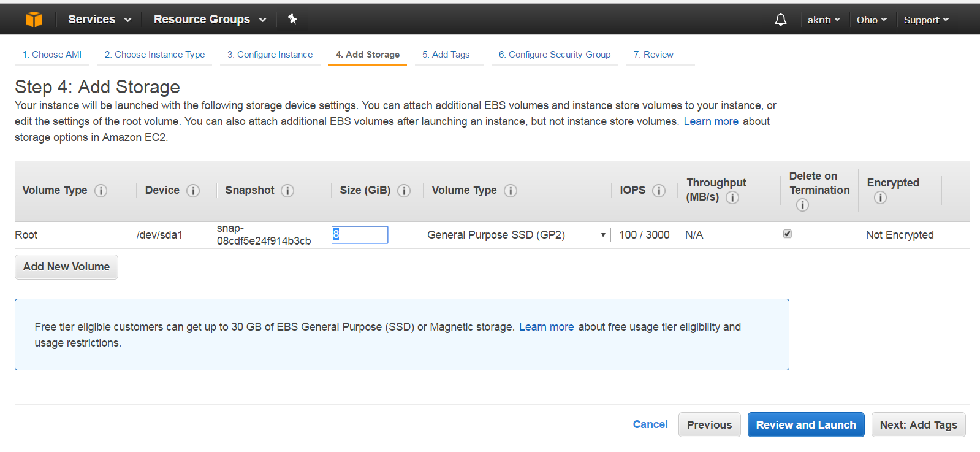Go back with the Previous button
Image resolution: width=980 pixels, height=452 pixels.
pos(710,425)
